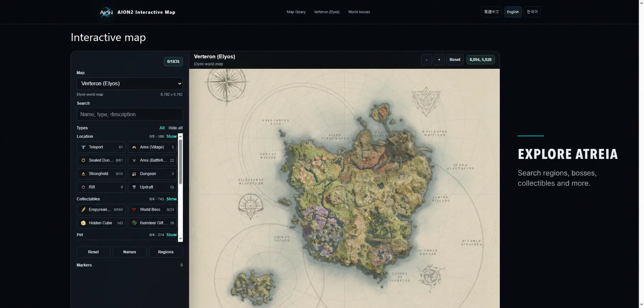Click the scroll-up arrow of types list

tap(180, 136)
